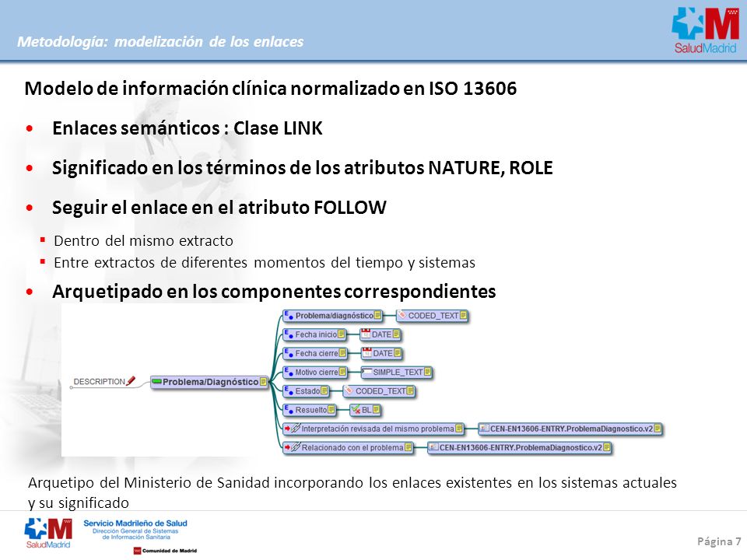Select the Motivo cierre node
This screenshot has width=747, height=560.
pos(315,372)
